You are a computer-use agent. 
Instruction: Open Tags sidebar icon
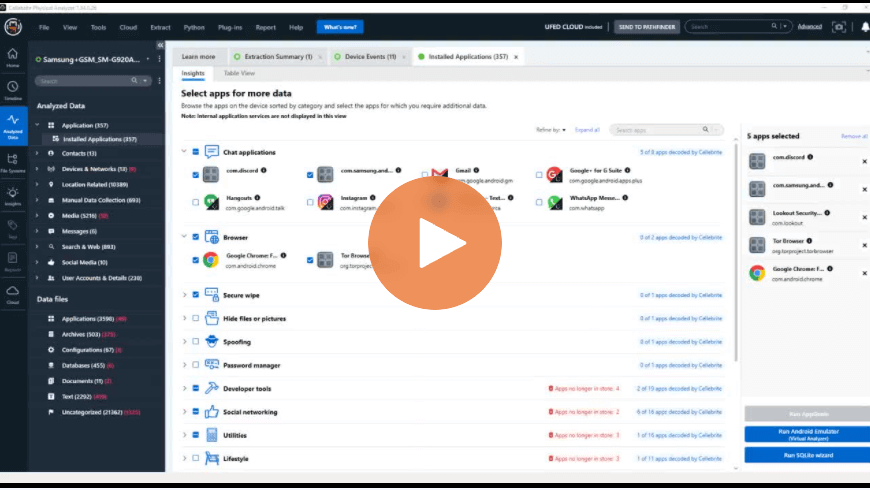(x=12, y=229)
